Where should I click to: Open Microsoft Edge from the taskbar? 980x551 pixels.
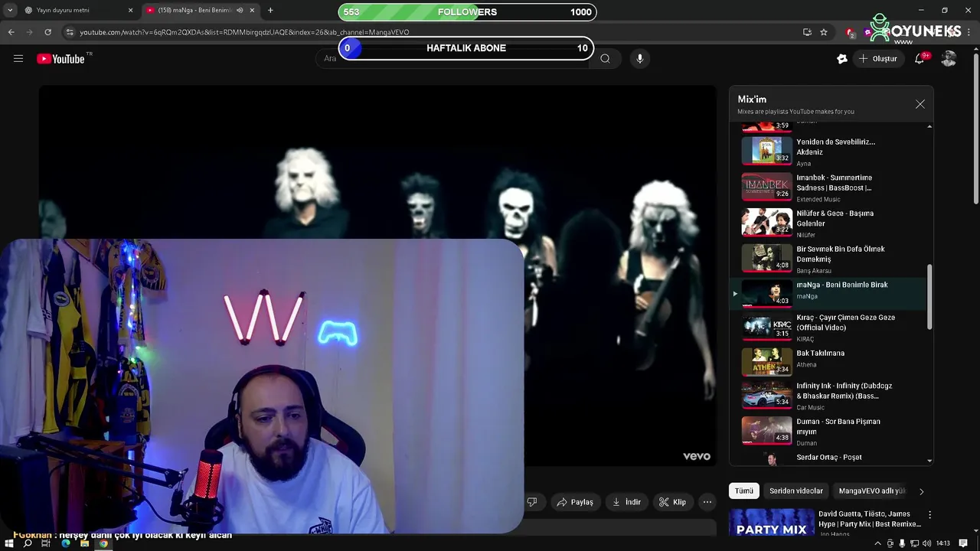(65, 543)
